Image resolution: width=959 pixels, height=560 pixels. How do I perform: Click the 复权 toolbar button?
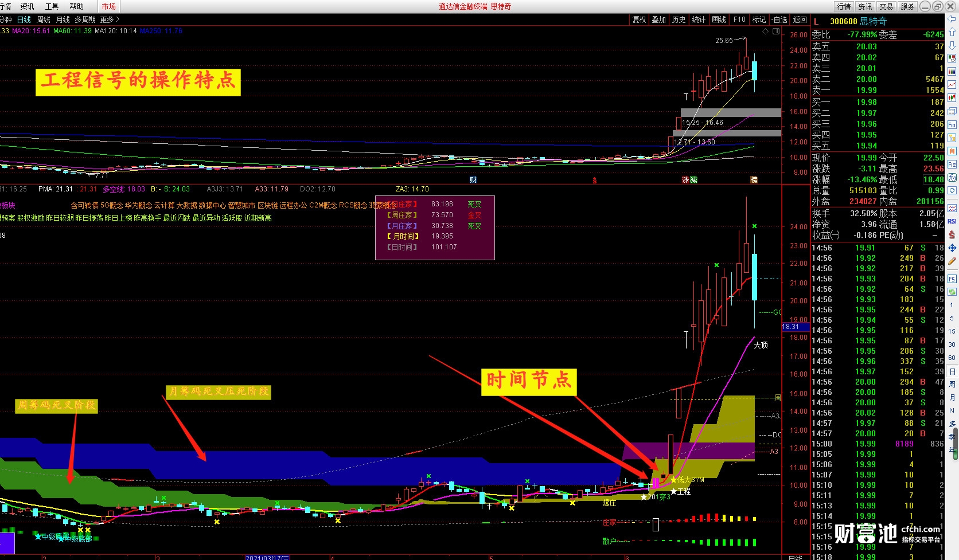tap(639, 19)
